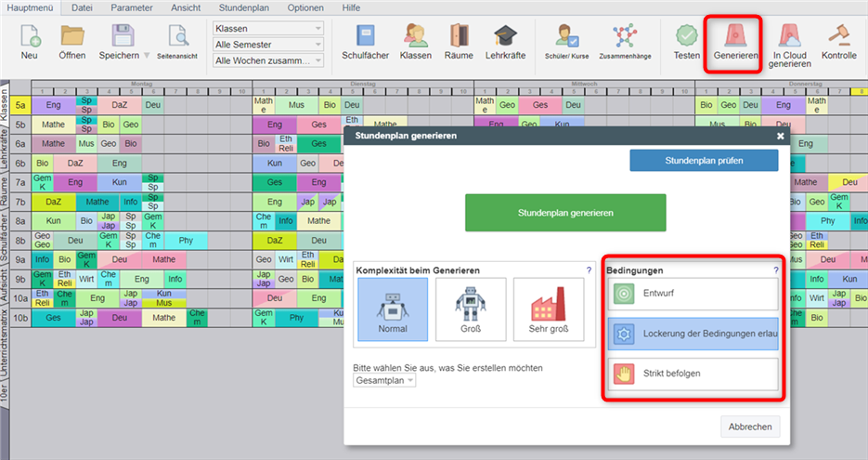Image resolution: width=868 pixels, height=460 pixels.
Task: Select Strikt befolgen option
Action: coord(693,374)
